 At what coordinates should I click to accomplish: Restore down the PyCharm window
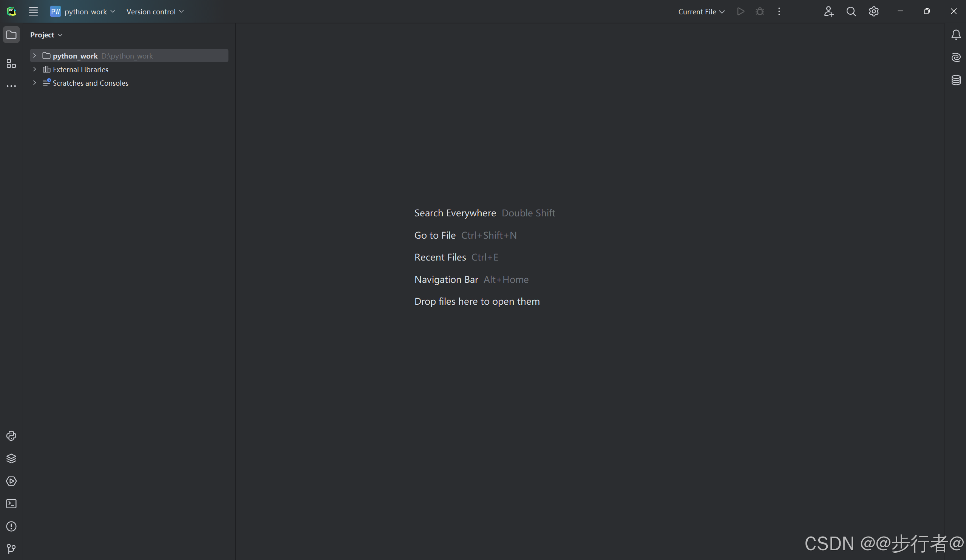[x=927, y=11]
